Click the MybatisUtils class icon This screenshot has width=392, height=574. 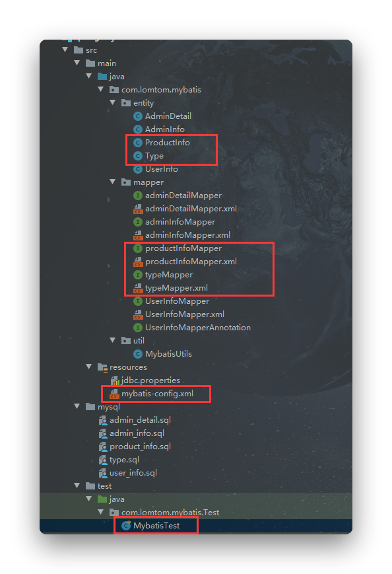pos(137,354)
